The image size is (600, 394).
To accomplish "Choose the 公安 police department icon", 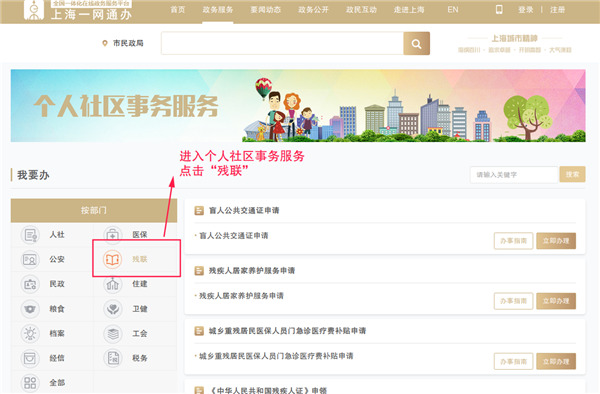I will (x=30, y=259).
